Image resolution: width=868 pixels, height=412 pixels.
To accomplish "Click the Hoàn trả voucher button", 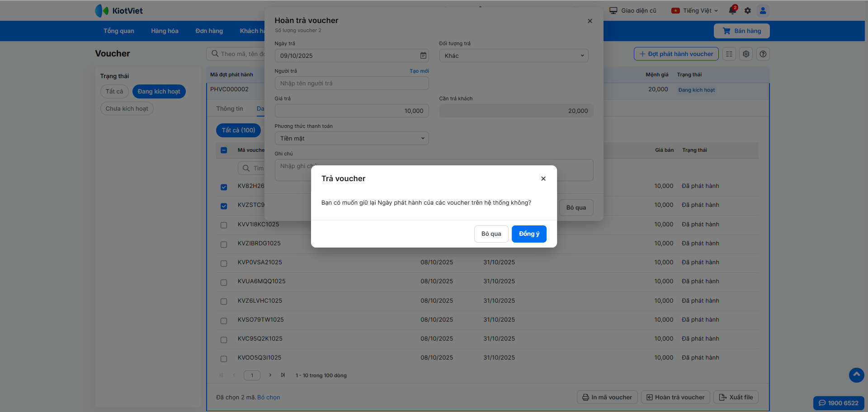I will coord(675,397).
